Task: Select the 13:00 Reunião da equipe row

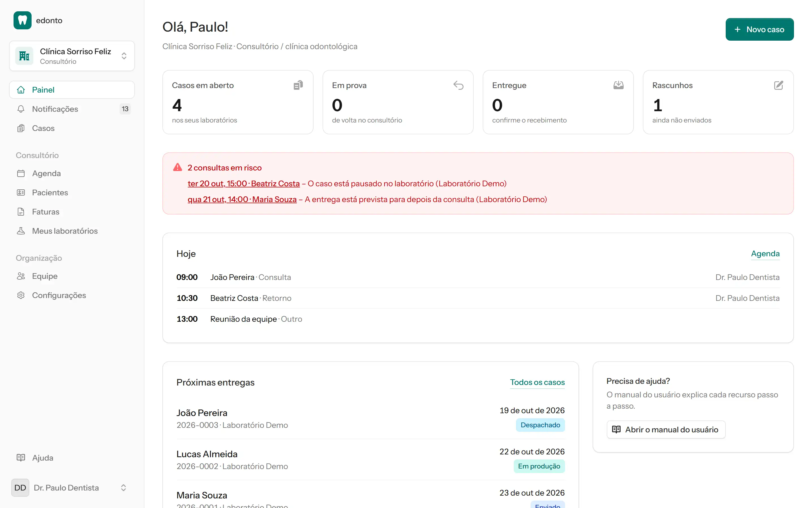Action: click(478, 319)
